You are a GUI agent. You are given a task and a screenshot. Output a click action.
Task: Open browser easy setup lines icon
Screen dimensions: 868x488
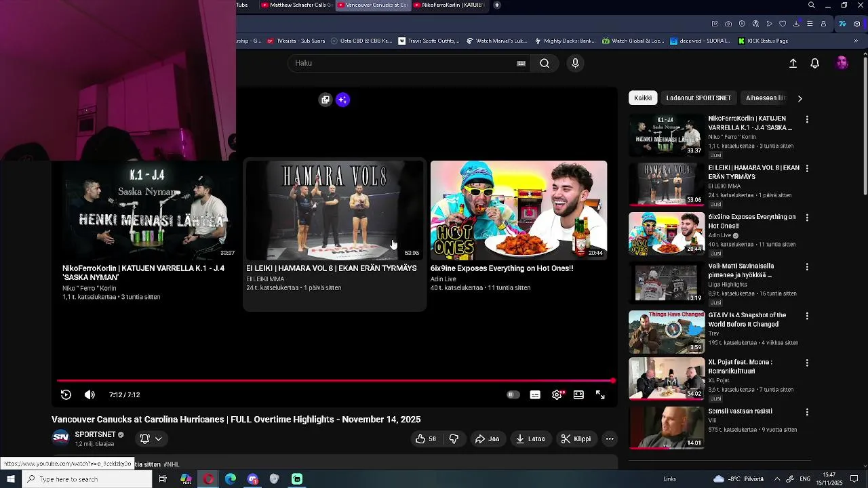pyautogui.click(x=810, y=24)
